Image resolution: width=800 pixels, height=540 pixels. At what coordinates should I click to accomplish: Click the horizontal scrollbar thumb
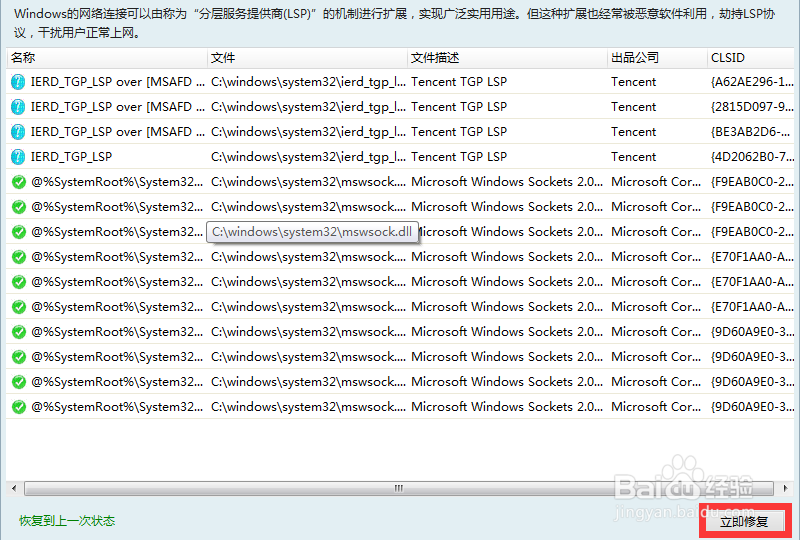(399, 488)
